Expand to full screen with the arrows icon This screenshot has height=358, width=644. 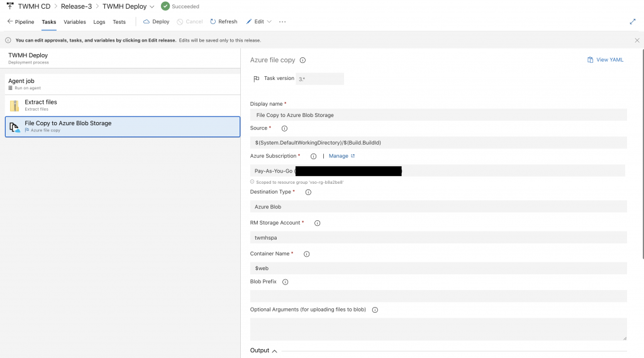[x=633, y=21]
